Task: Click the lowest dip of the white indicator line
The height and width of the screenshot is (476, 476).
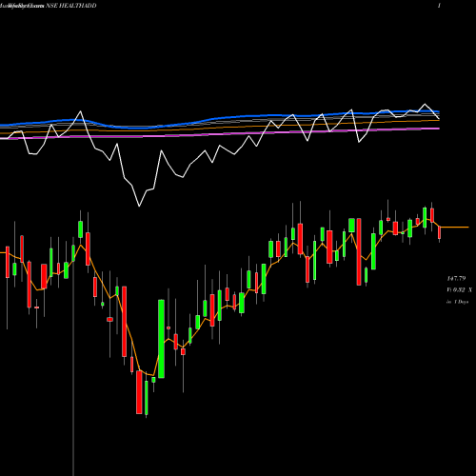Action: point(139,207)
